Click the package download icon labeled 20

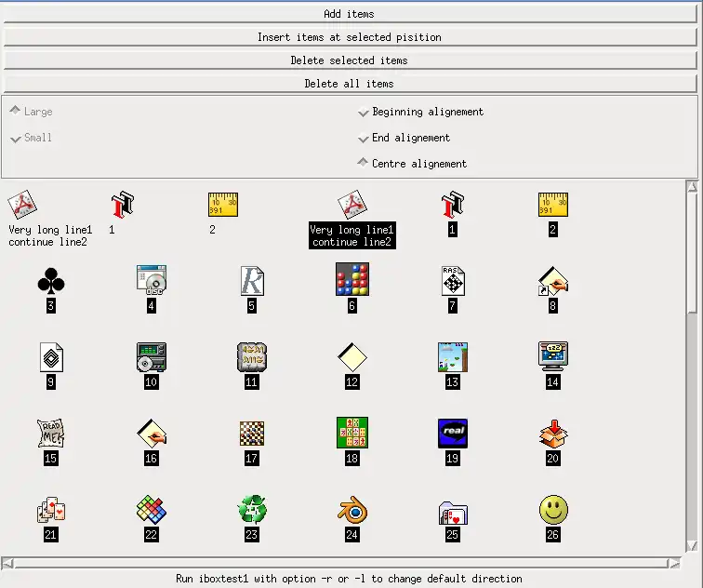[552, 434]
